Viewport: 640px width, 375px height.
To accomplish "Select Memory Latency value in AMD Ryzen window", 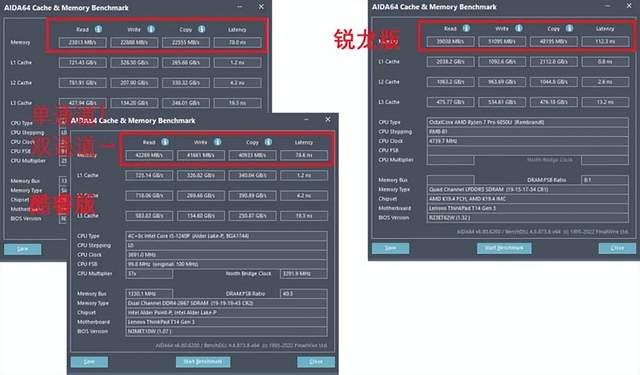I will click(x=605, y=41).
